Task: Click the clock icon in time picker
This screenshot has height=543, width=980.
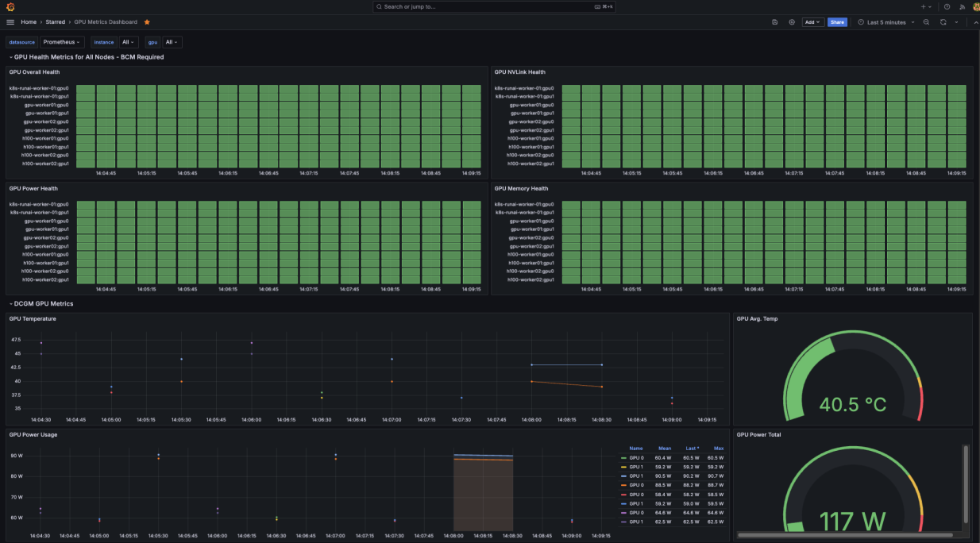Action: 861,22
